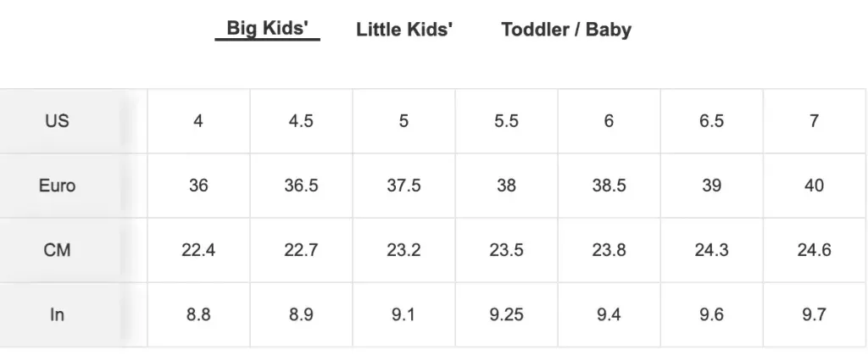Click the US row header
Screen dimensions: 868x355
pos(57,121)
